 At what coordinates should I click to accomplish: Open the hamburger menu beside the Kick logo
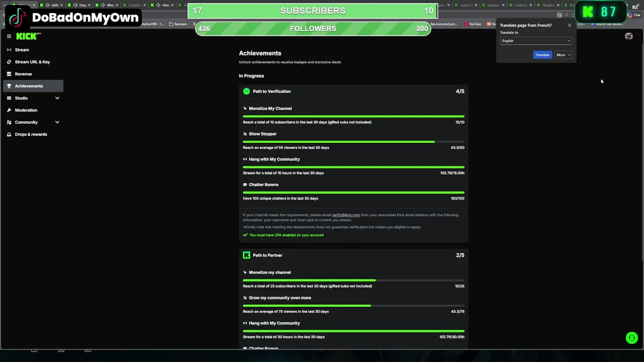pyautogui.click(x=9, y=36)
